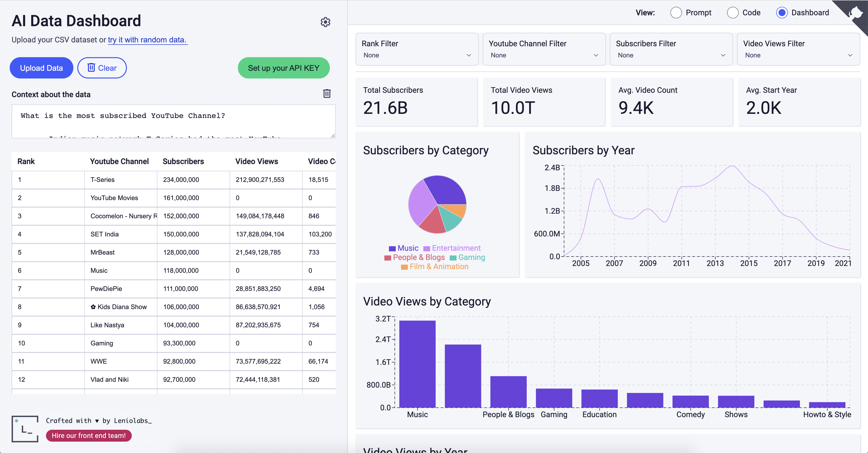Select the Dashboard view radio button

pyautogui.click(x=782, y=13)
